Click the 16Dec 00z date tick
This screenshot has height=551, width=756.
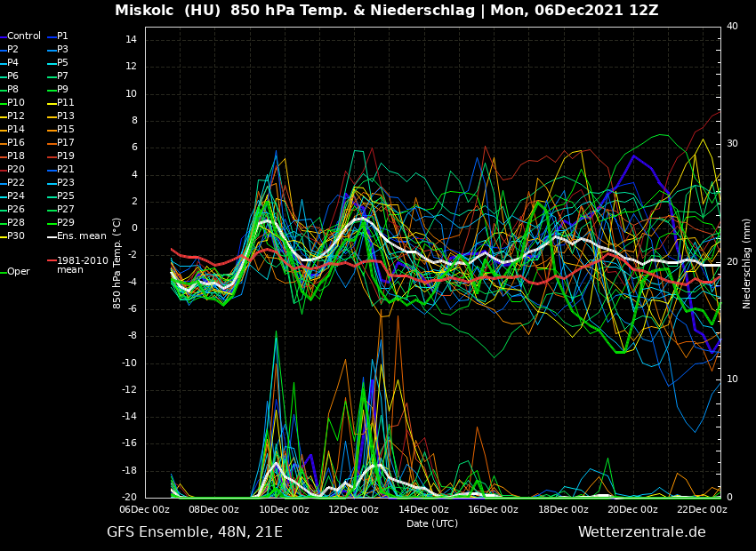tap(493, 510)
